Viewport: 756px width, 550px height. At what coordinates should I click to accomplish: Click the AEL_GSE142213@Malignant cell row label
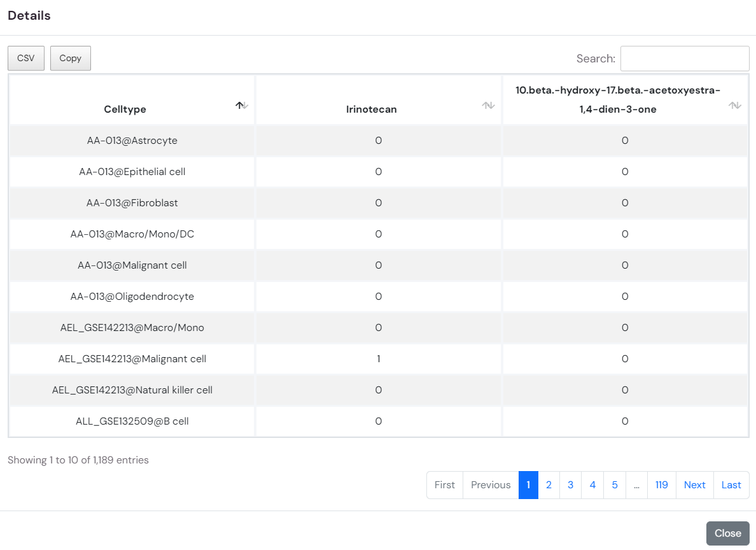pos(132,359)
